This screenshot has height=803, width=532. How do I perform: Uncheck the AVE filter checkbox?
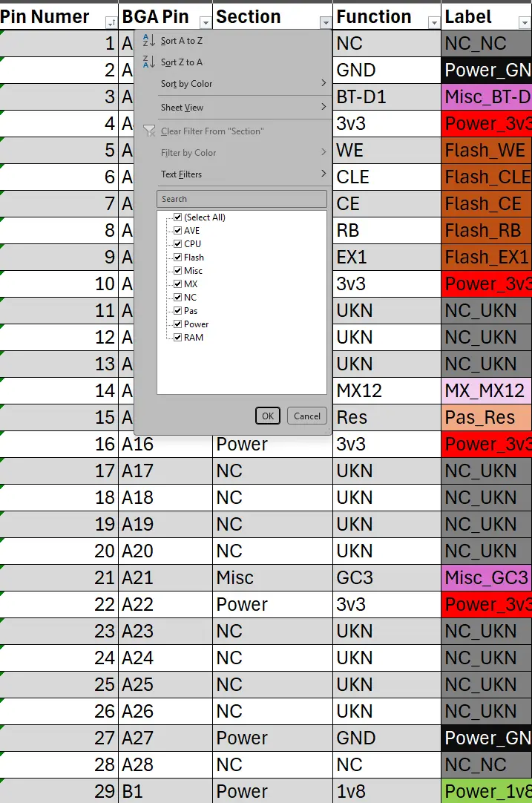[x=177, y=231]
